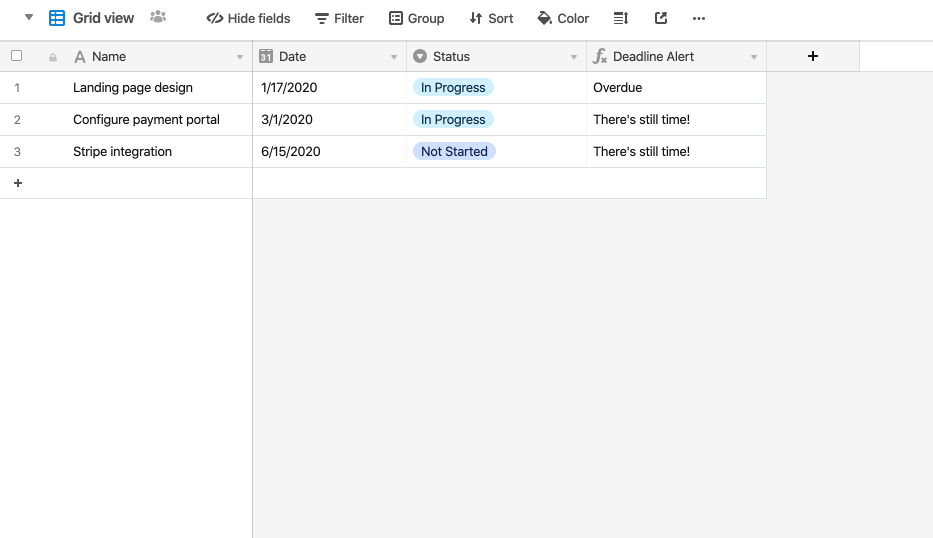This screenshot has height=538, width=933.
Task: Open the collaborative view people icon
Action: (158, 17)
